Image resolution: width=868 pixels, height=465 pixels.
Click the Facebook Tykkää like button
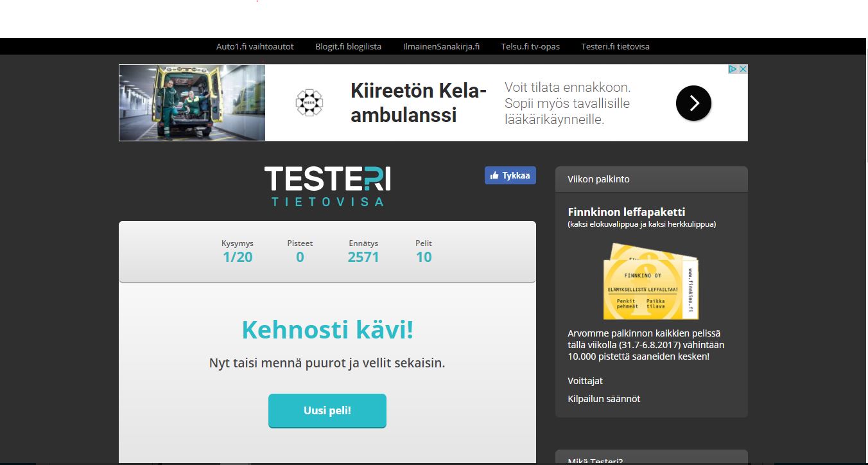pyautogui.click(x=510, y=175)
